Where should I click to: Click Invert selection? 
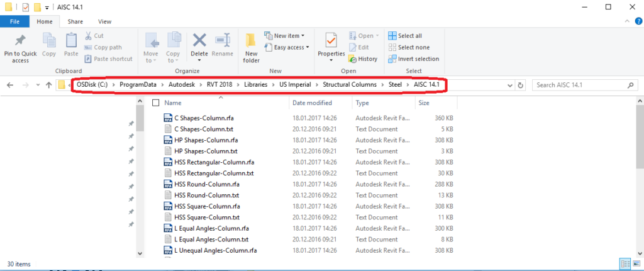[414, 58]
